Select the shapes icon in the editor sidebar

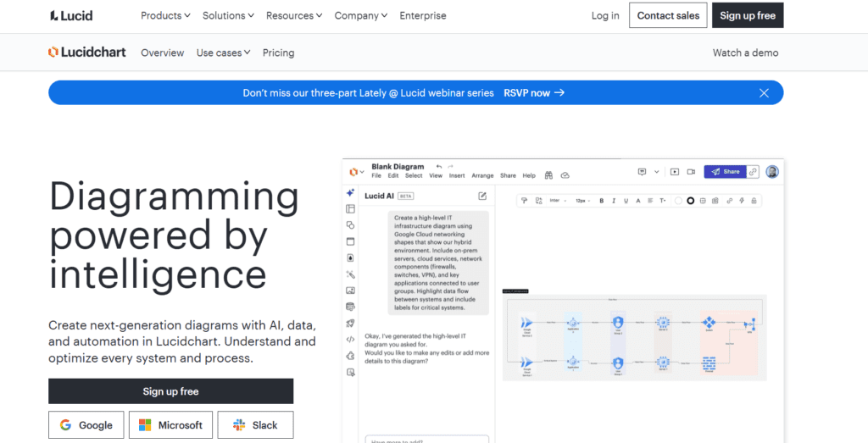(351, 225)
